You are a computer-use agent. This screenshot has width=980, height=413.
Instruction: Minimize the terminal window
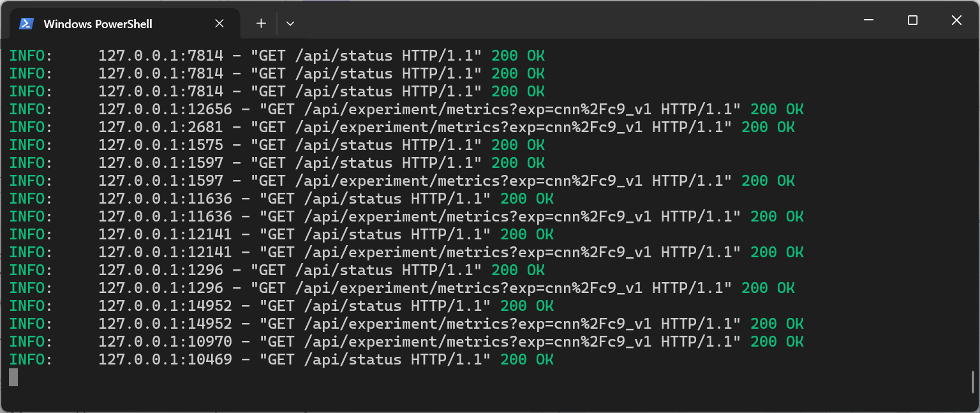pos(868,20)
